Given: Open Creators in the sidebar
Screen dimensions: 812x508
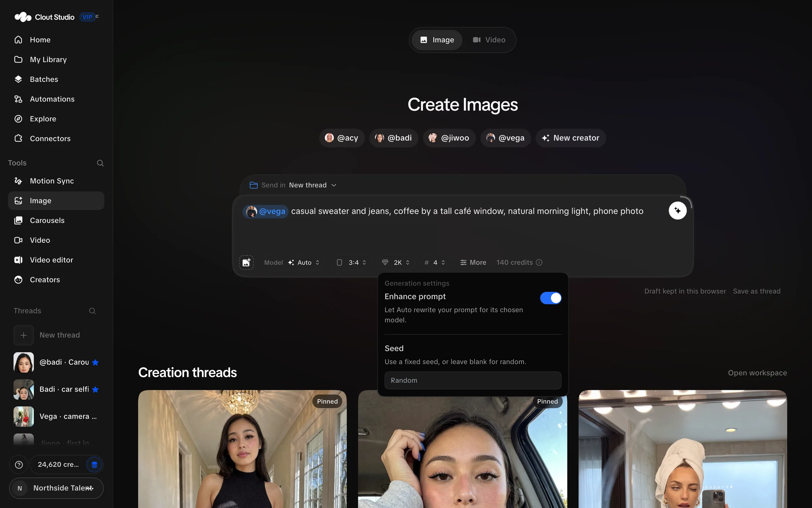Looking at the screenshot, I should pyautogui.click(x=56, y=280).
